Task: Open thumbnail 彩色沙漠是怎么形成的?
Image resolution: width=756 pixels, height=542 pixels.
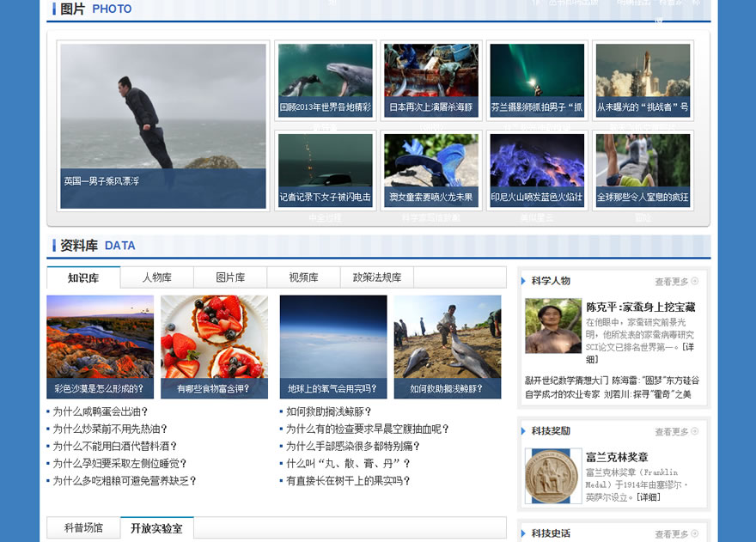Action: (x=101, y=347)
